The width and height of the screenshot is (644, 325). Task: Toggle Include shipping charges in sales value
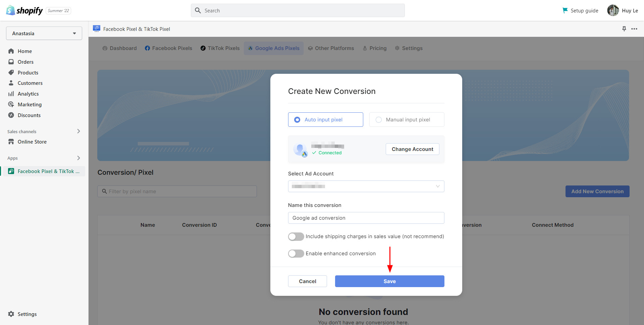[296, 236]
